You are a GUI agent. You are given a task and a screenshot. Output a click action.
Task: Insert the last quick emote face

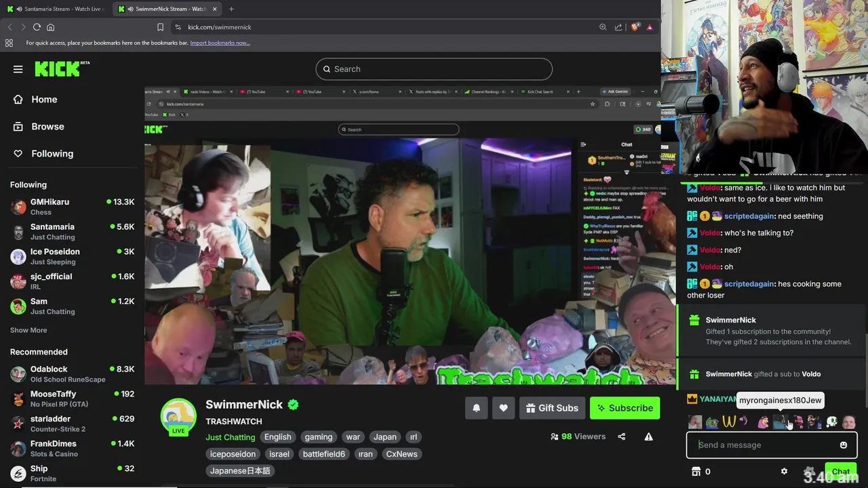click(848, 422)
